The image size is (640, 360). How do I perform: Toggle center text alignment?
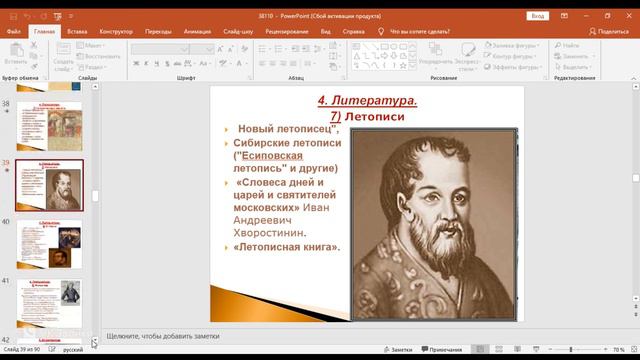click(x=272, y=63)
